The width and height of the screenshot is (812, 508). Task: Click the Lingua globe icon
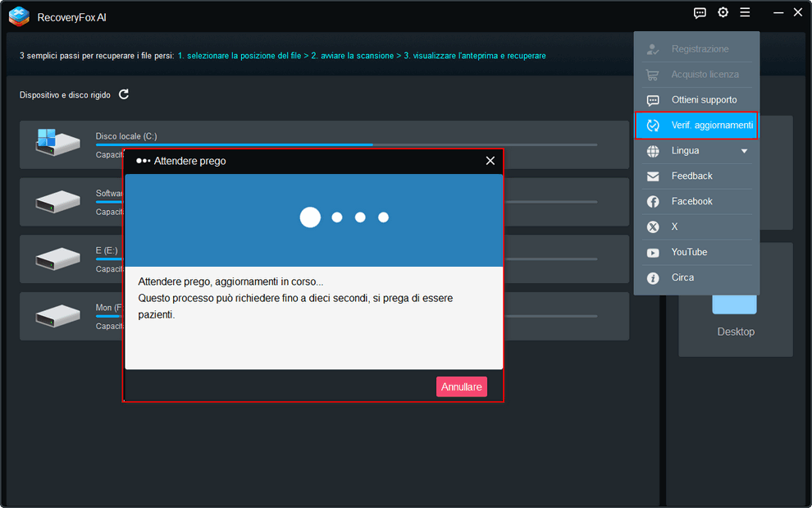[x=653, y=151]
